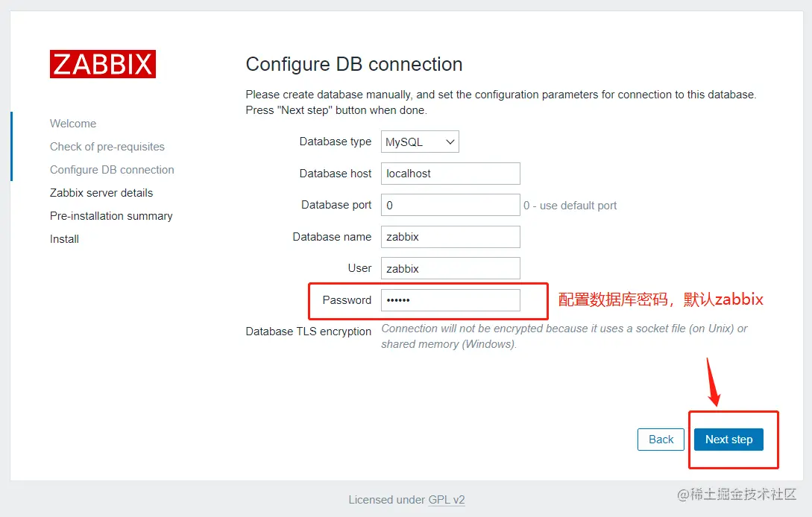Focus the Database name field
This screenshot has height=517, width=812.
pyautogui.click(x=450, y=236)
